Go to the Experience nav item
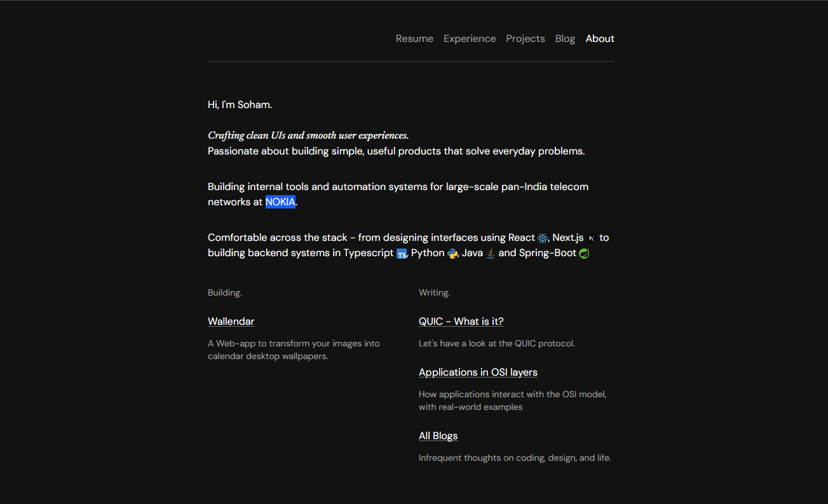This screenshot has width=828, height=504. (470, 39)
